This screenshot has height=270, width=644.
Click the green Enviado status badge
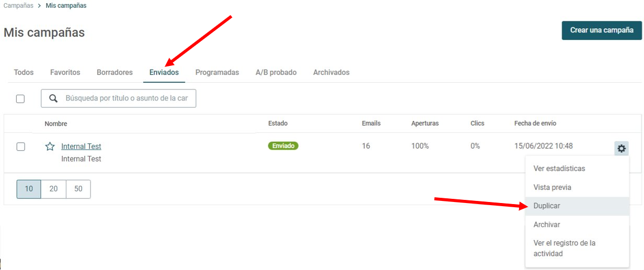point(283,146)
